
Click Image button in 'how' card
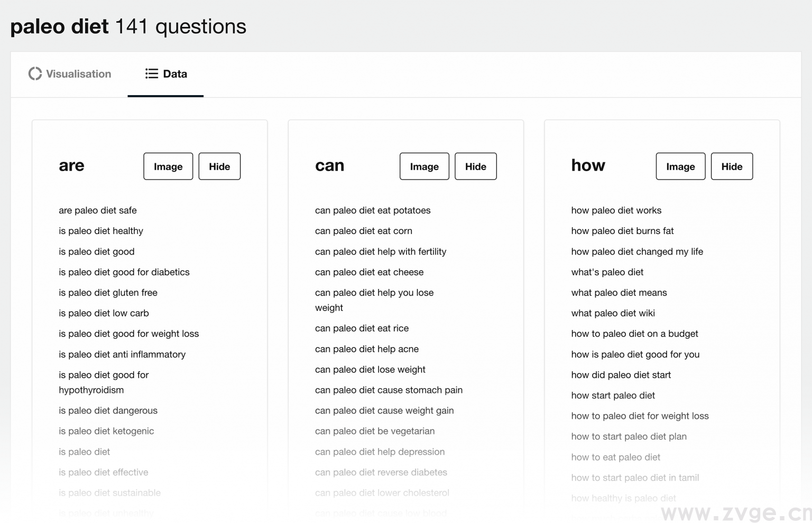680,166
